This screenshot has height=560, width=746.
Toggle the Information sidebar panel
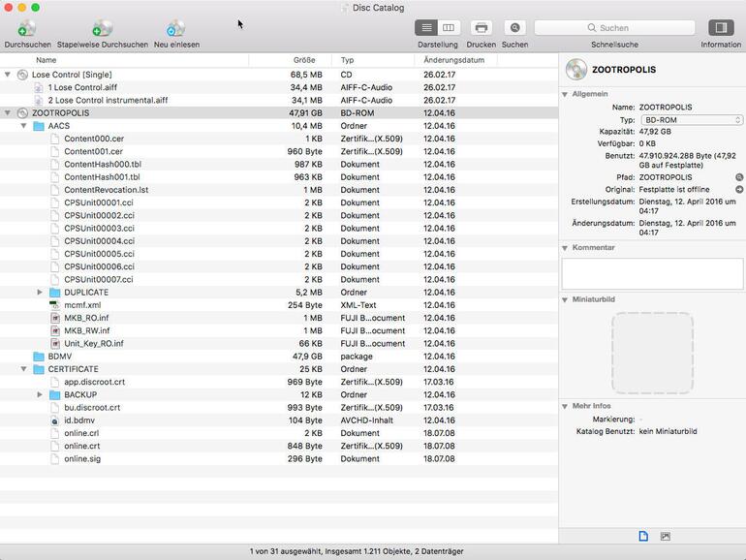coord(720,28)
